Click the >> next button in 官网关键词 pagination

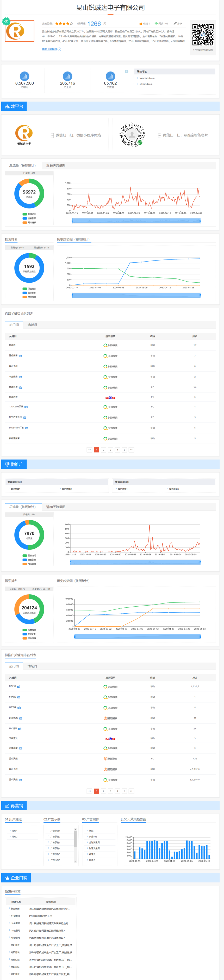(132, 450)
